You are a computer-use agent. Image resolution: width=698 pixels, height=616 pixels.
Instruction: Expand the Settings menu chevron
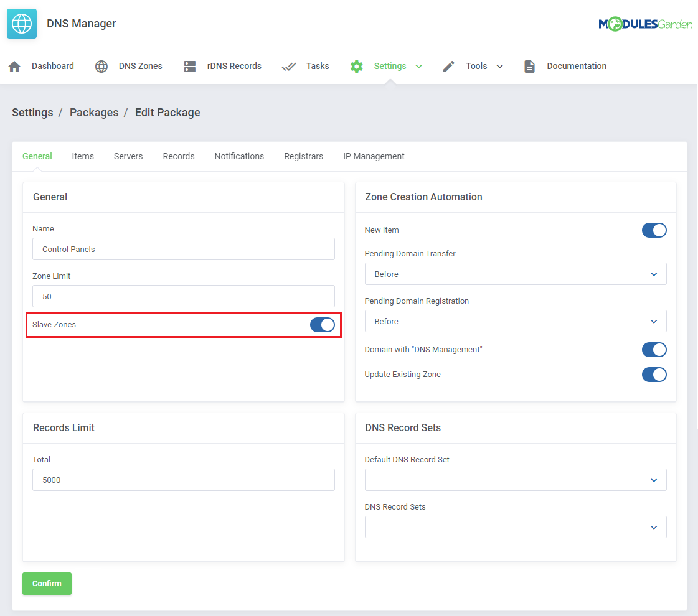(419, 67)
